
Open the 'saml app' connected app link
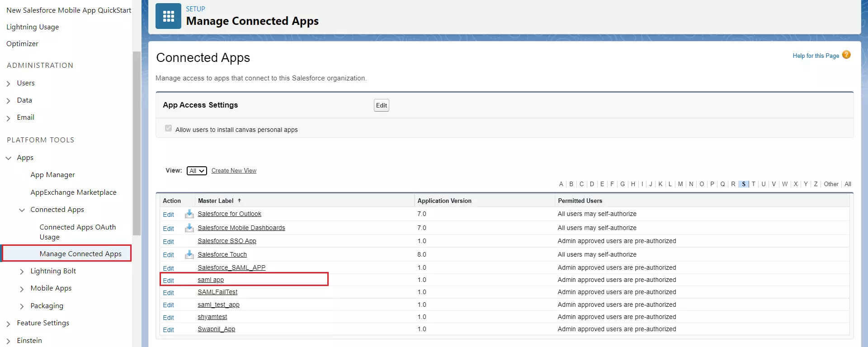point(211,280)
